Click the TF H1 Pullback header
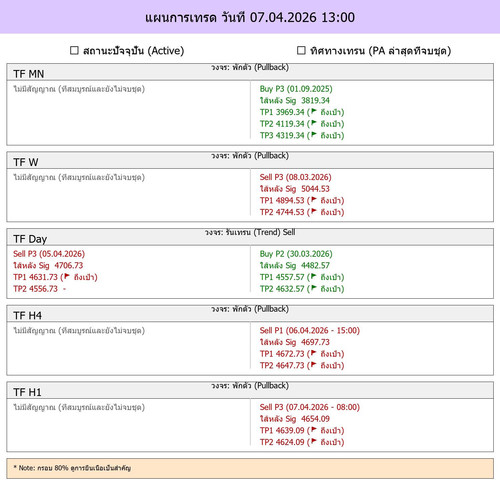This screenshot has width=500, height=485. click(250, 390)
